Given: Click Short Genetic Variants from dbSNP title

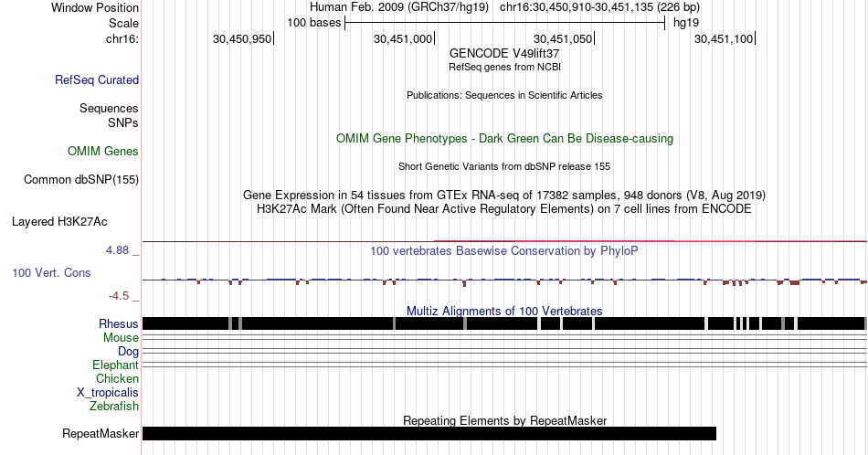Looking at the screenshot, I should click(x=504, y=166).
